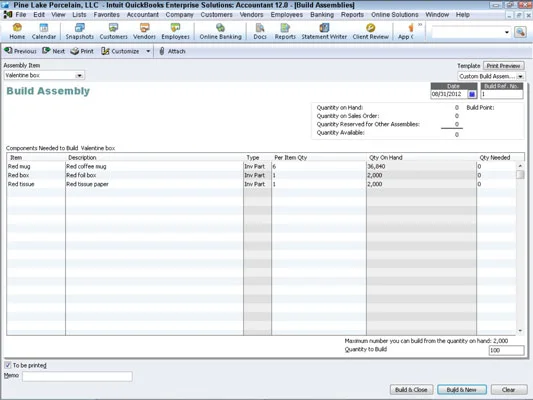This screenshot has height=400, width=533.
Task: Click the Quantity to Build field
Action: [506, 350]
